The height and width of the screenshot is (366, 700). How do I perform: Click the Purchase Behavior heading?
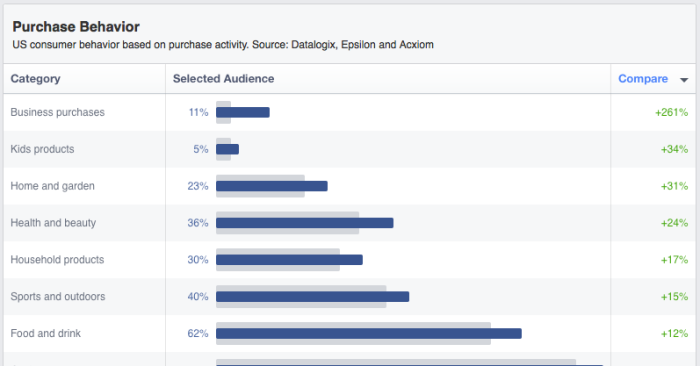pyautogui.click(x=76, y=27)
